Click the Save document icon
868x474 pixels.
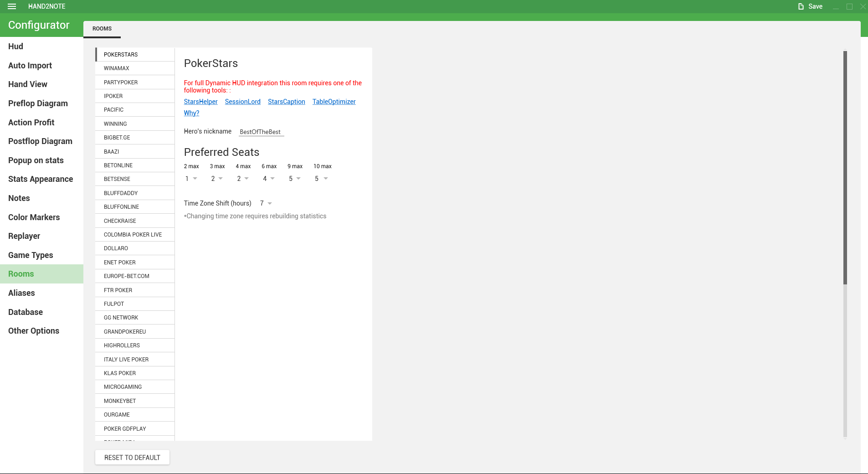[x=801, y=6]
